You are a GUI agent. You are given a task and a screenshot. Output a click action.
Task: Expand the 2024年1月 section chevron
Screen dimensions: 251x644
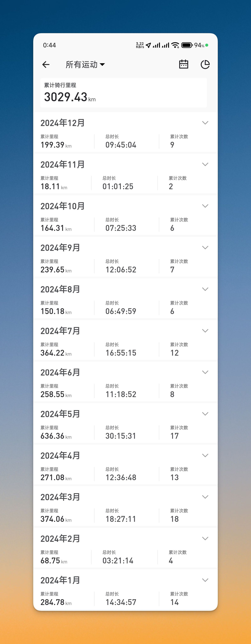(x=205, y=580)
